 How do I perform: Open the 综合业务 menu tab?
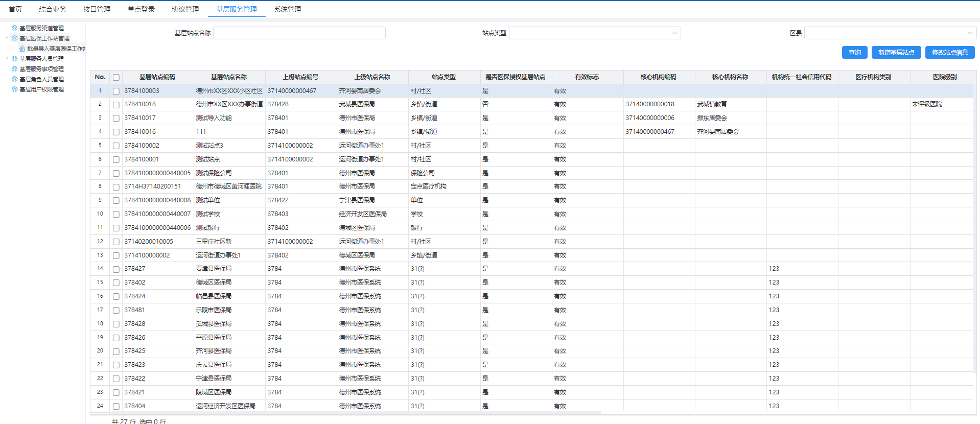(53, 9)
